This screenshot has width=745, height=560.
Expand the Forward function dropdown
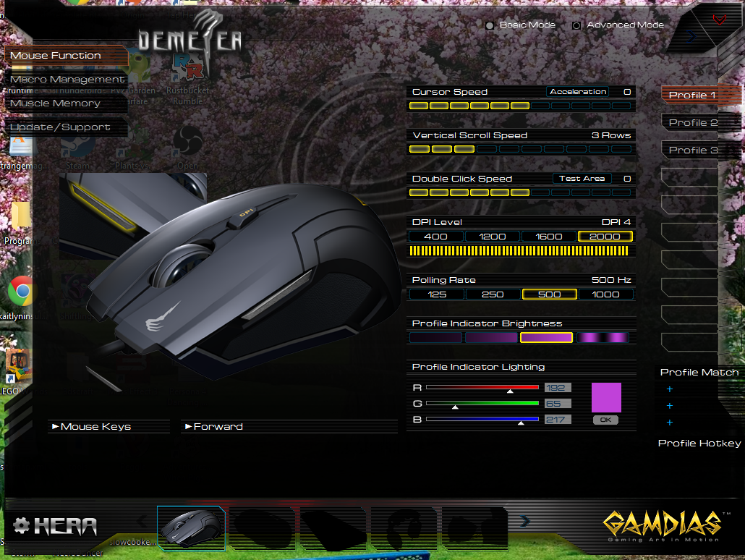(289, 427)
